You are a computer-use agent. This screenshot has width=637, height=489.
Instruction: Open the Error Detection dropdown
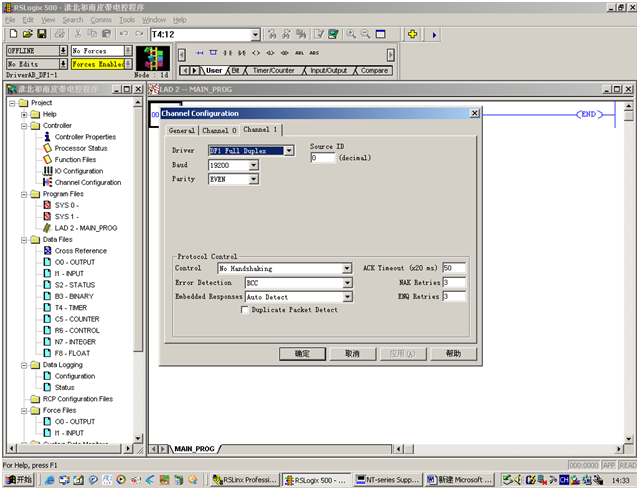(347, 283)
